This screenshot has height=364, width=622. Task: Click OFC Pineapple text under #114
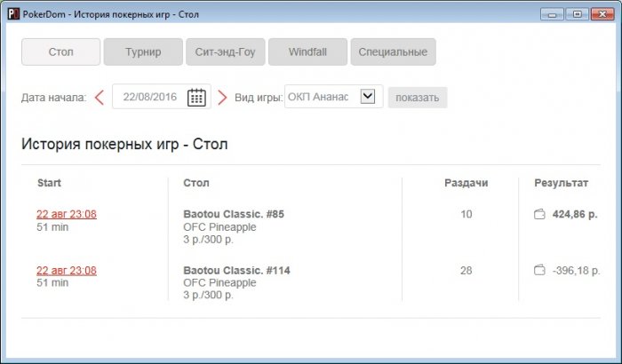[x=219, y=282]
